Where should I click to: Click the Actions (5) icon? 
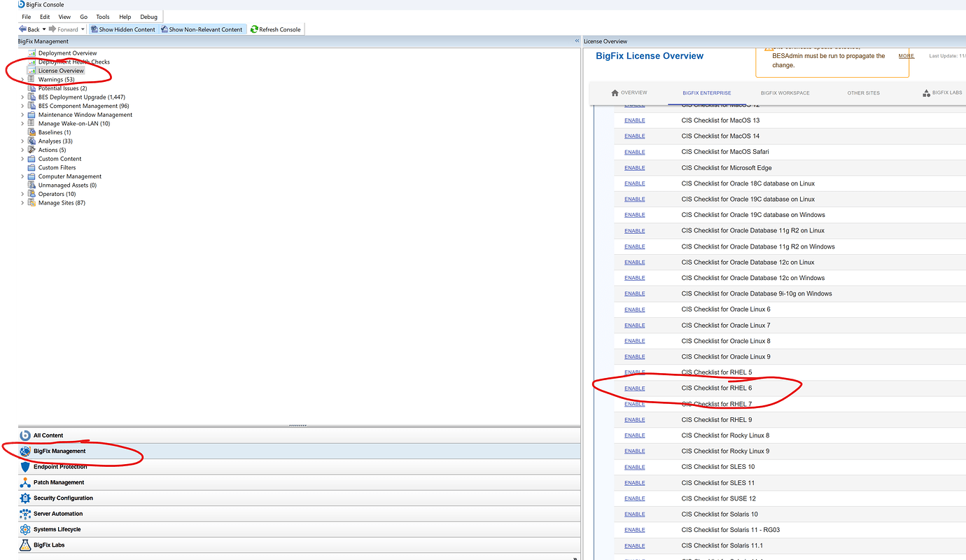click(31, 150)
